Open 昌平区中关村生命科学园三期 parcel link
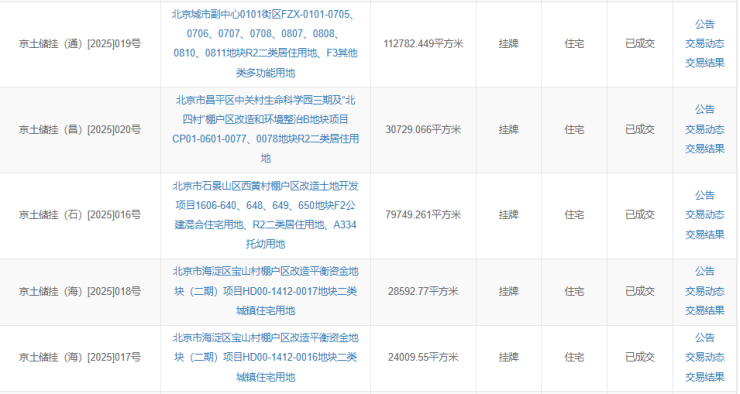 [x=266, y=129]
